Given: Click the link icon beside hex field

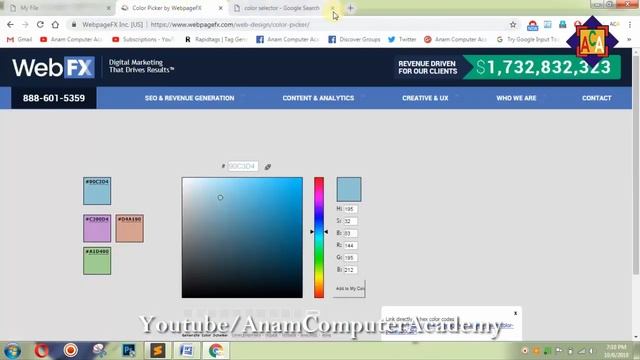Looking at the screenshot, I should click(268, 167).
